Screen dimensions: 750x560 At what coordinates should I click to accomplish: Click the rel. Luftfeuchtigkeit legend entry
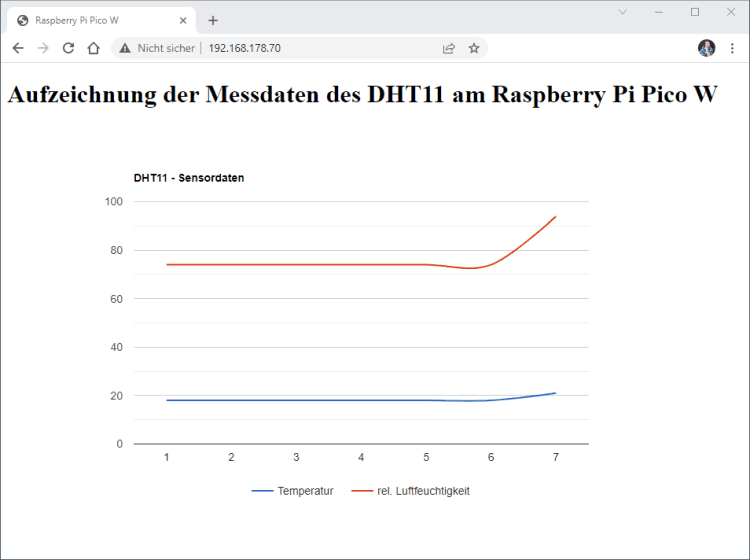coord(410,491)
